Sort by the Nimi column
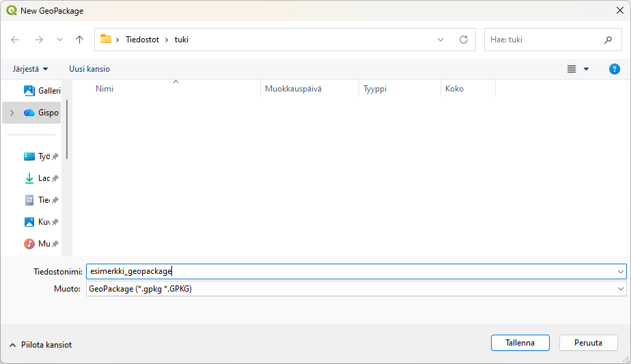The image size is (631, 364). pyautogui.click(x=104, y=89)
